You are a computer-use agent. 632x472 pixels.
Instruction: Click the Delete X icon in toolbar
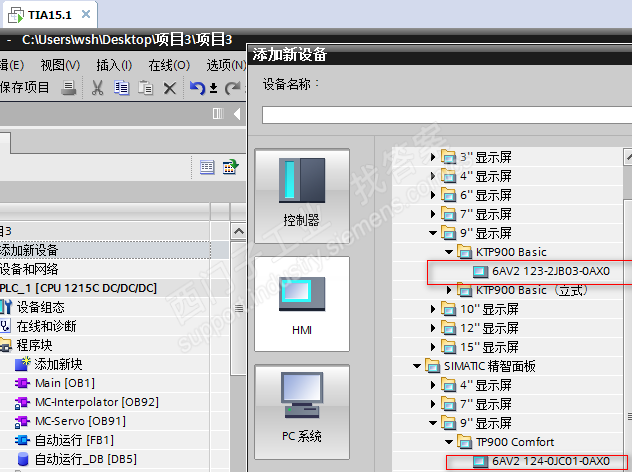[170, 88]
